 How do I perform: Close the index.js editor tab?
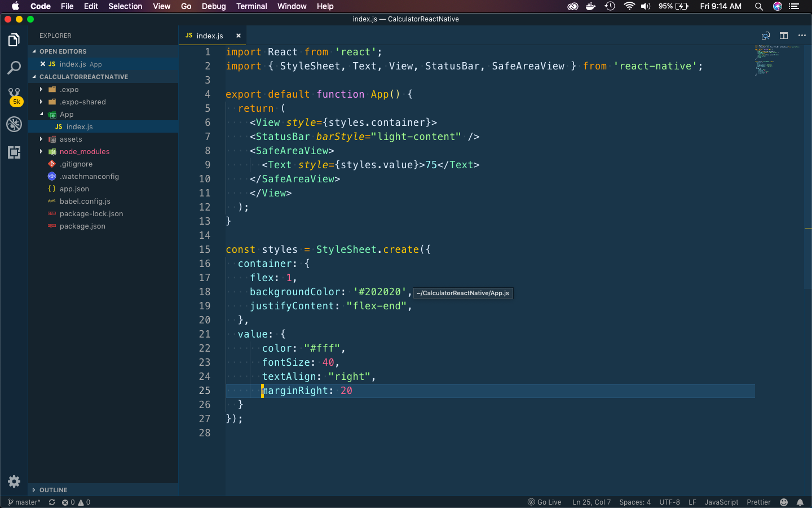[239, 36]
